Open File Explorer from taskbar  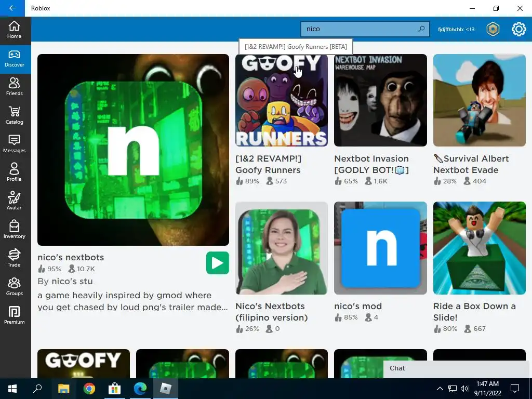tap(63, 389)
